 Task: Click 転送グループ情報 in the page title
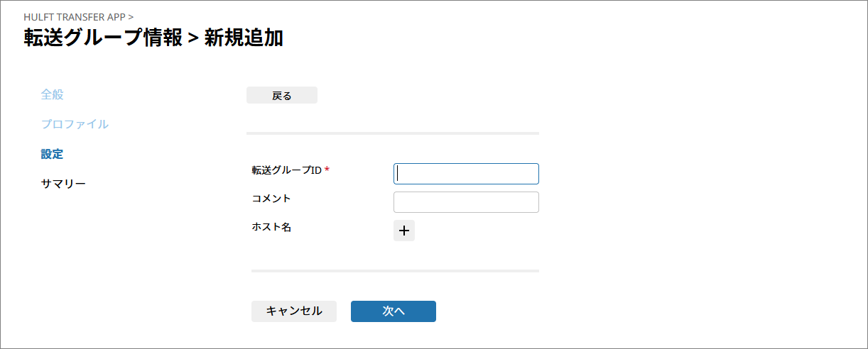coord(103,38)
